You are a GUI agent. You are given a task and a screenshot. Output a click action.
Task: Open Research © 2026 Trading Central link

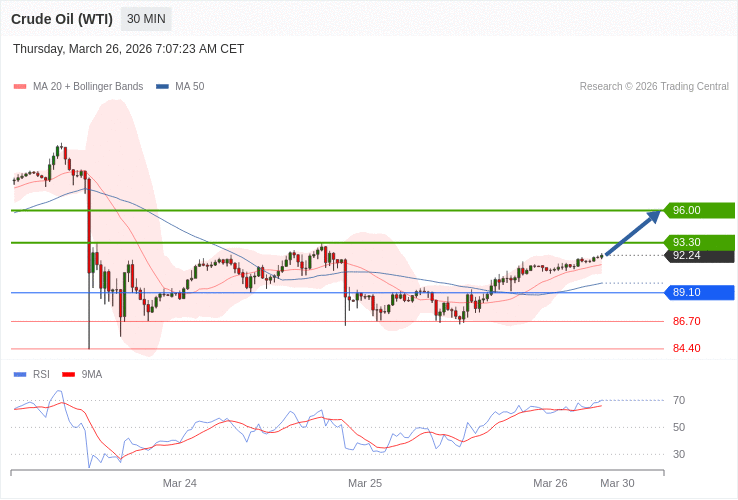pos(654,87)
